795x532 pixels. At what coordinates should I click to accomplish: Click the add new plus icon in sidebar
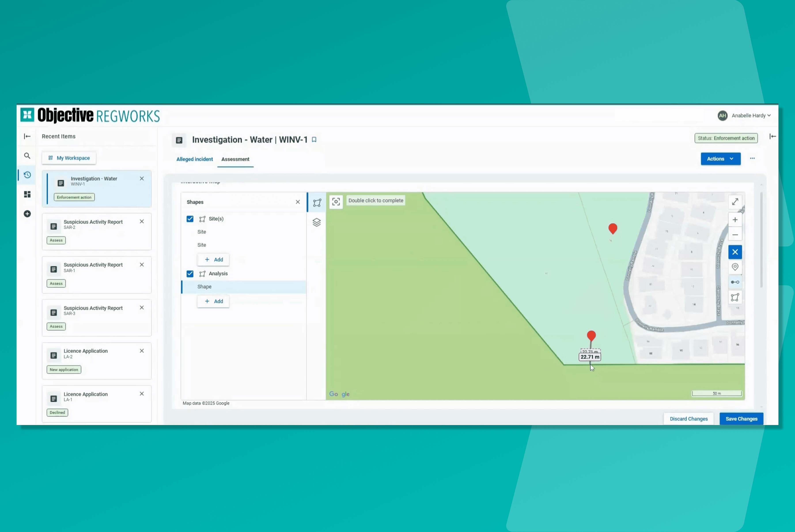pyautogui.click(x=27, y=214)
